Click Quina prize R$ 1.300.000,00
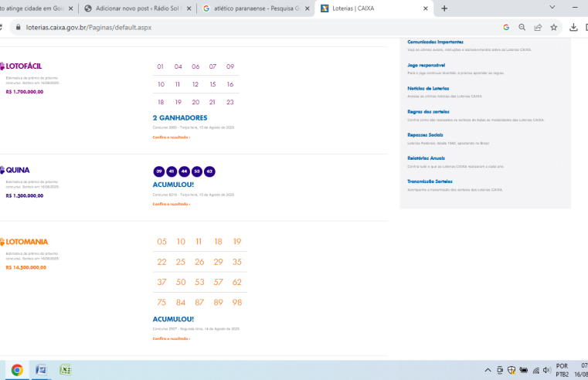This screenshot has height=380, width=588. tap(25, 195)
